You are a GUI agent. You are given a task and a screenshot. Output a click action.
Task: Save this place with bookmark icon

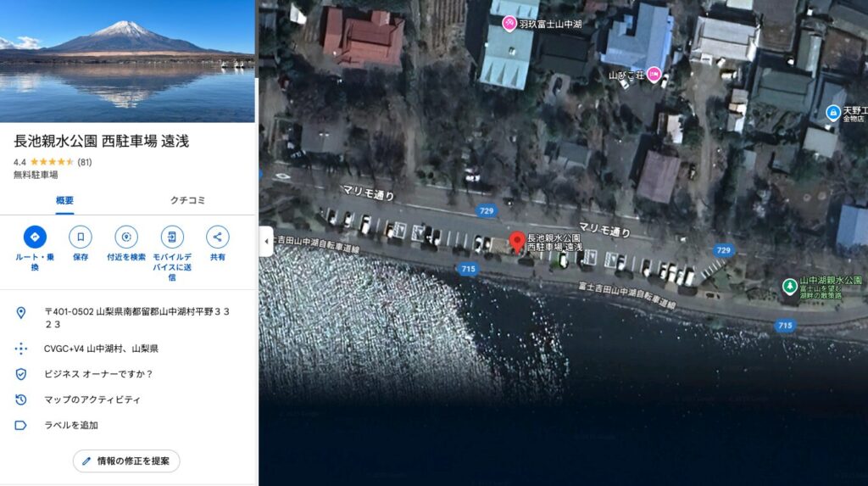tap(81, 237)
